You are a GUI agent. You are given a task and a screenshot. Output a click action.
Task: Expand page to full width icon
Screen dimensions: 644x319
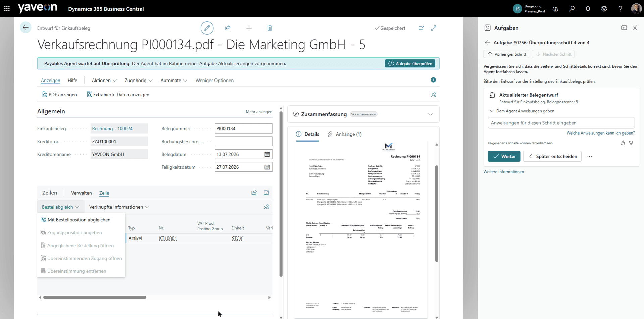[x=434, y=28]
